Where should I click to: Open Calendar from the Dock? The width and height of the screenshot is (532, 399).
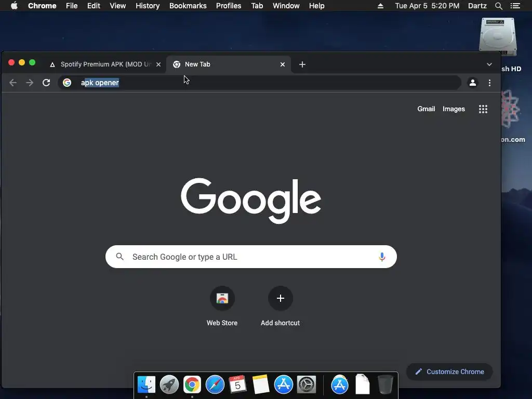click(x=237, y=384)
